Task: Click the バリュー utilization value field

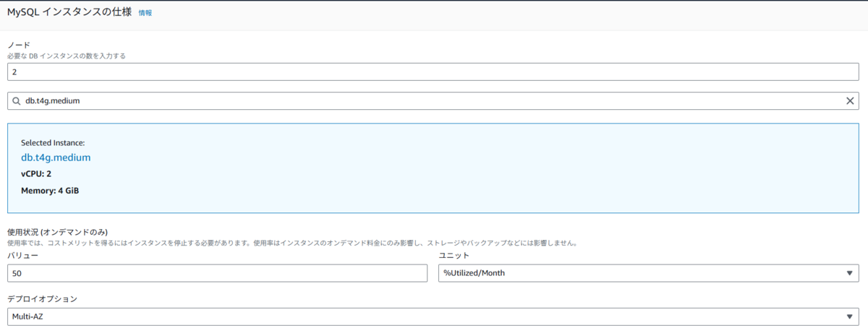Action: click(218, 273)
